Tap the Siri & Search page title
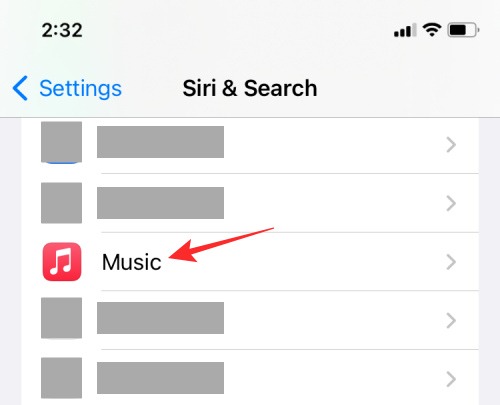Image resolution: width=500 pixels, height=405 pixels. (250, 88)
